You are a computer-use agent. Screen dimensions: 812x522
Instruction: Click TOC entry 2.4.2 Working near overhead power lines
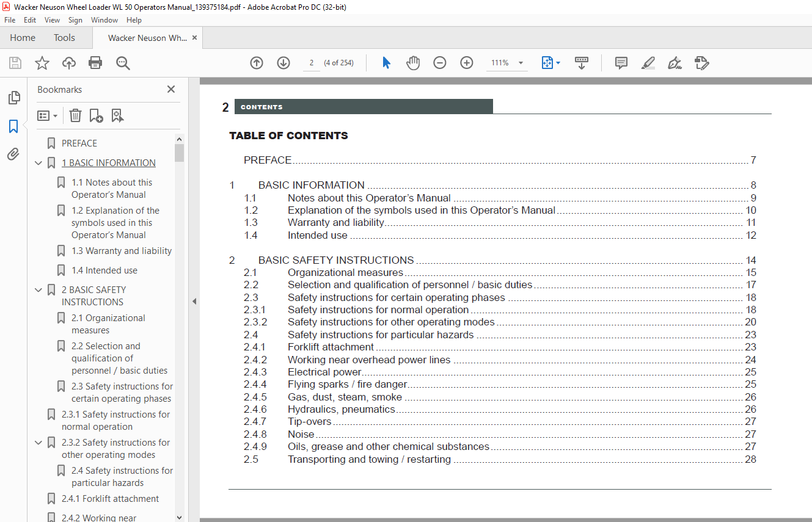[500, 360]
